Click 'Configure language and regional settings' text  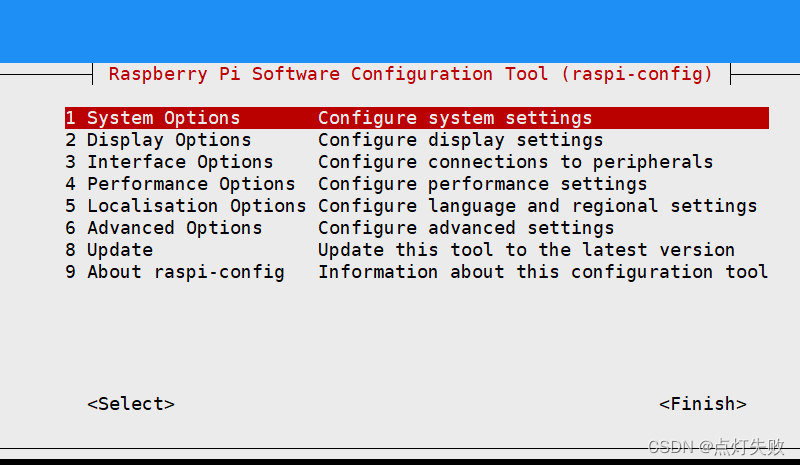pos(538,206)
